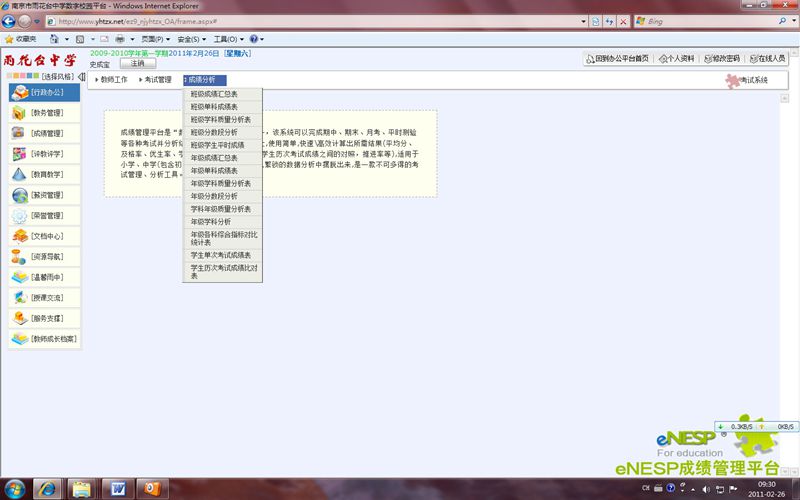
Task: Expand the 考试管理 menu
Action: pyautogui.click(x=157, y=80)
